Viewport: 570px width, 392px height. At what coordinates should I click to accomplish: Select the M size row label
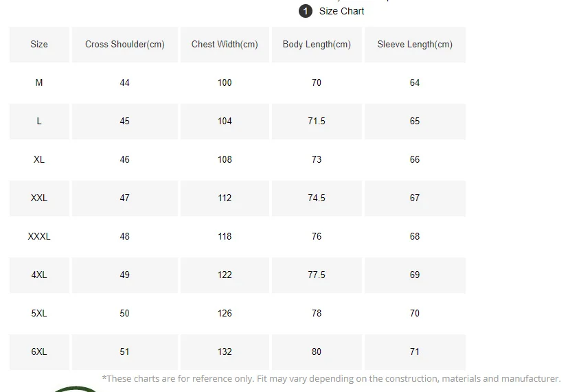(x=39, y=83)
